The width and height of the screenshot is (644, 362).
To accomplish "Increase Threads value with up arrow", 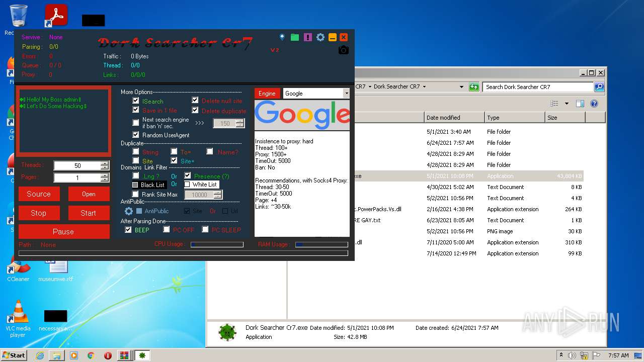I will [104, 163].
